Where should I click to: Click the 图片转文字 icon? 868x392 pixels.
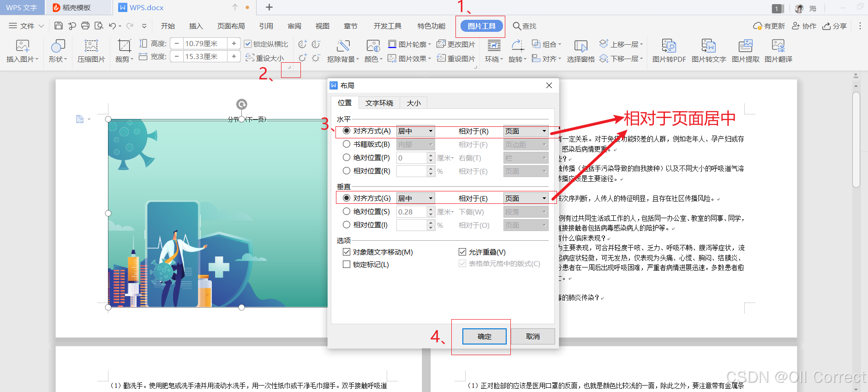708,46
